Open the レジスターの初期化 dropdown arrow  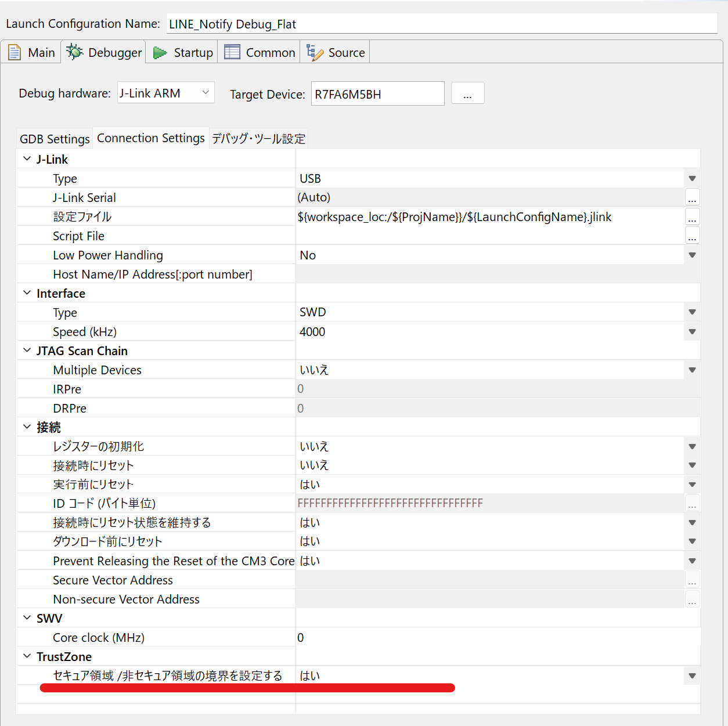point(692,446)
